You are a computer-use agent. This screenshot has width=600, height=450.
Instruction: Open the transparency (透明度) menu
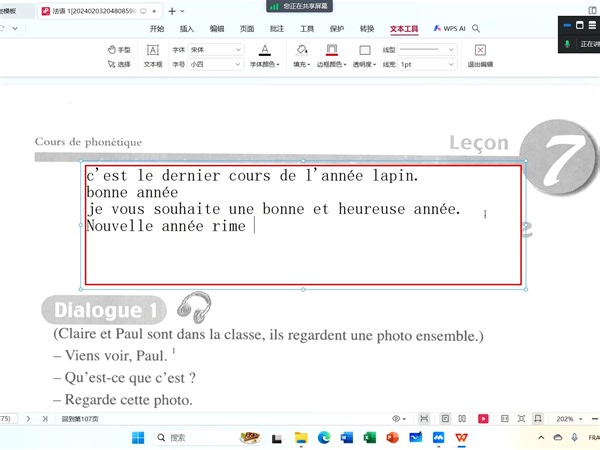(364, 56)
